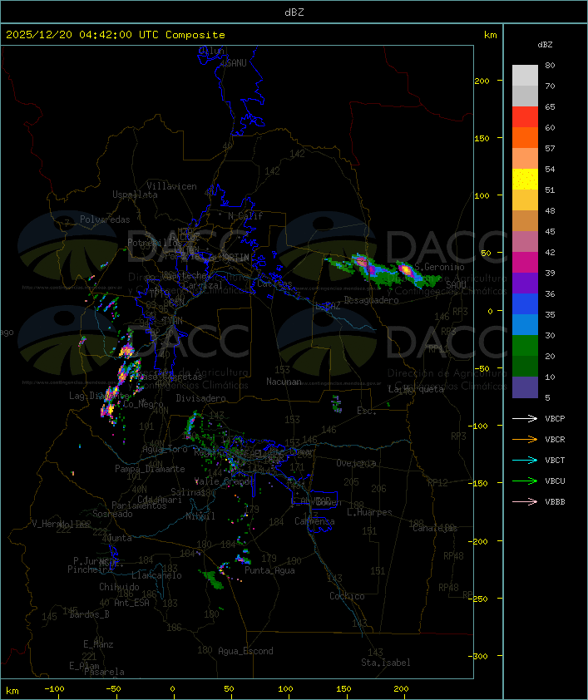
Task: Click the 'Agua_Escond' map label
Action: pyautogui.click(x=245, y=651)
